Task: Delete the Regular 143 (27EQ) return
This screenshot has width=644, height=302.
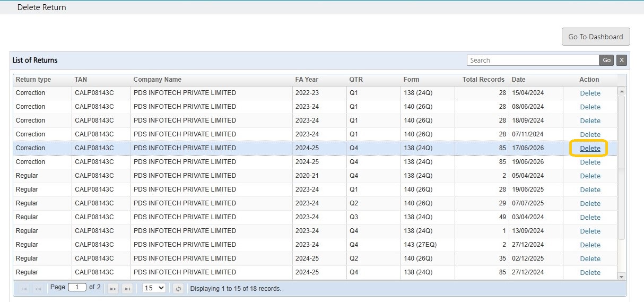Action: 590,245
